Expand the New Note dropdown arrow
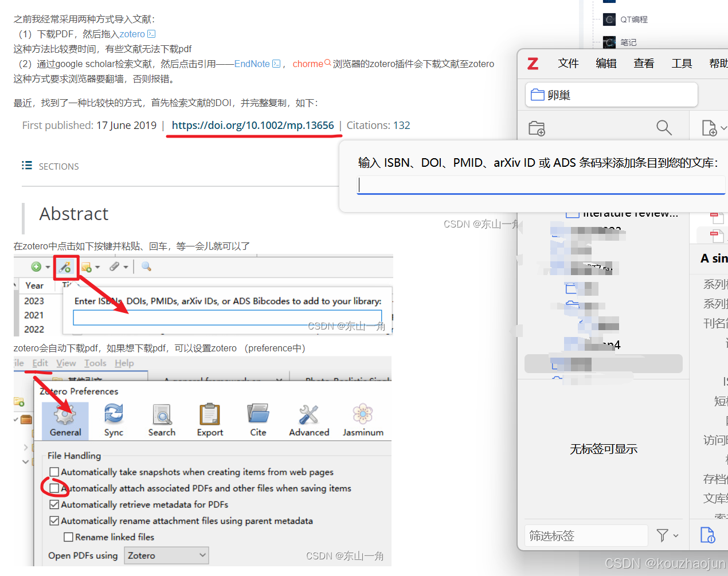The width and height of the screenshot is (728, 576). 97,267
